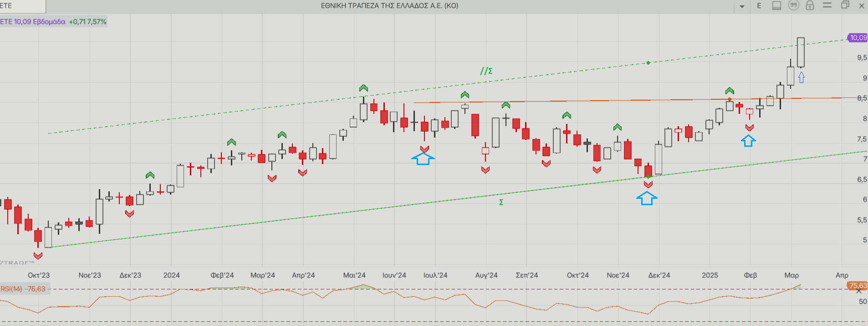Click the Σ lower trendline label

tap(501, 202)
